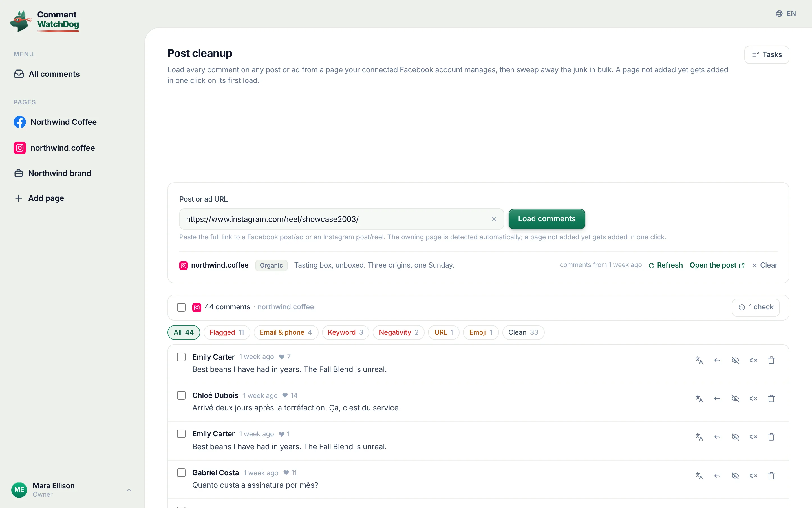The image size is (812, 508).
Task: Open the Tasks panel
Action: [767, 55]
